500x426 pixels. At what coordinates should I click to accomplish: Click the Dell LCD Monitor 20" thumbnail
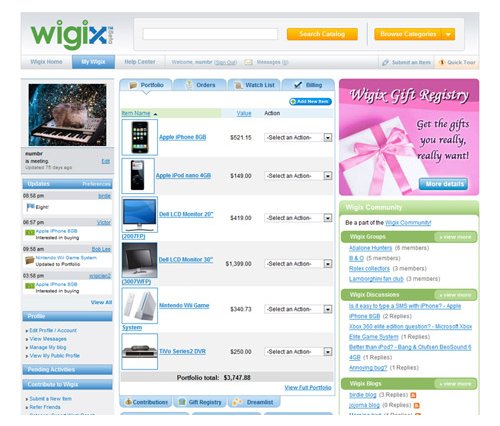(x=140, y=214)
